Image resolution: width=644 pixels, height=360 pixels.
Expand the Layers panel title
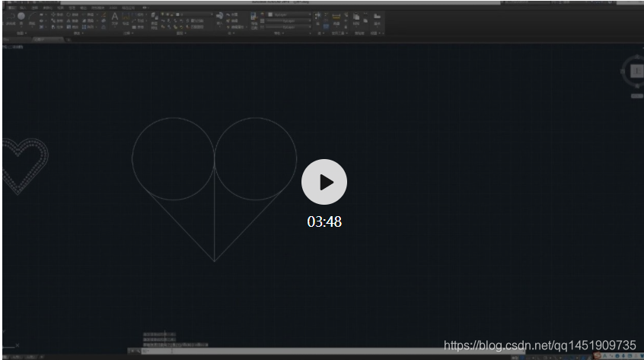tap(180, 33)
